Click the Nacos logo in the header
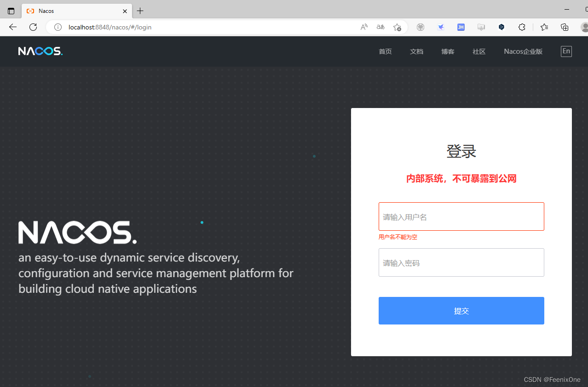This screenshot has width=588, height=387. (x=40, y=51)
